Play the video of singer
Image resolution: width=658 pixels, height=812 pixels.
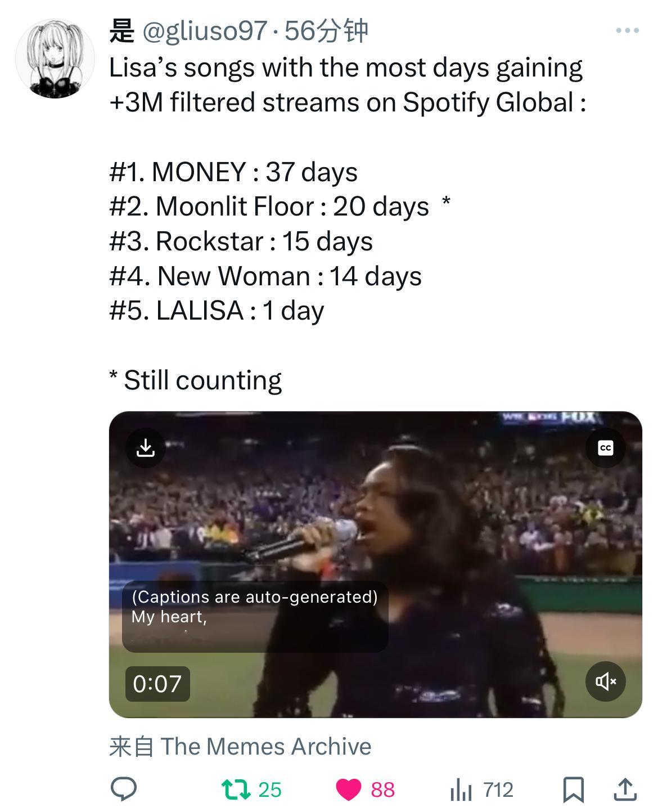pyautogui.click(x=375, y=564)
